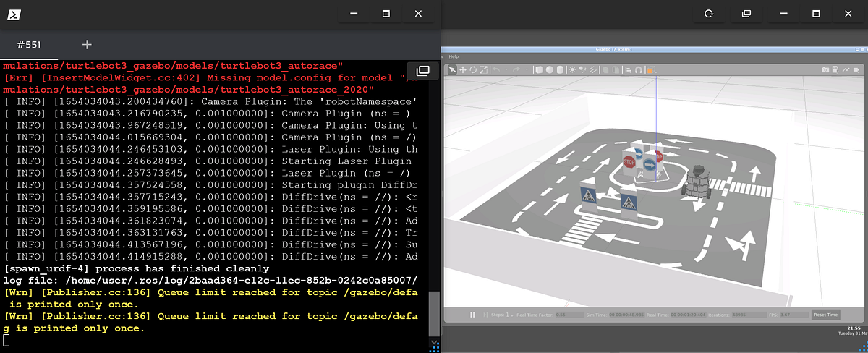Open the orange view angle selector
This screenshot has height=353, width=868.
click(650, 70)
